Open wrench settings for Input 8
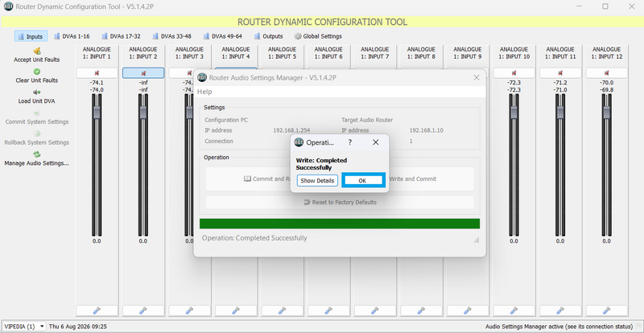644x333 pixels. [421, 310]
